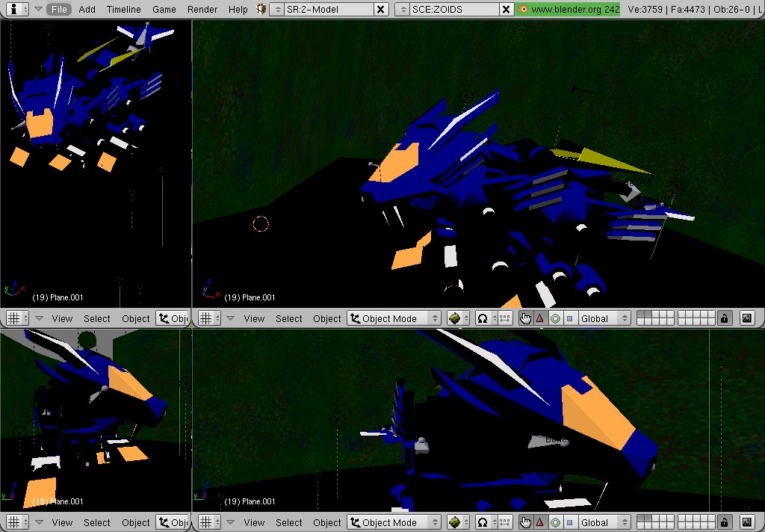Toggle the first layer button in bottom-right view

pos(640,519)
